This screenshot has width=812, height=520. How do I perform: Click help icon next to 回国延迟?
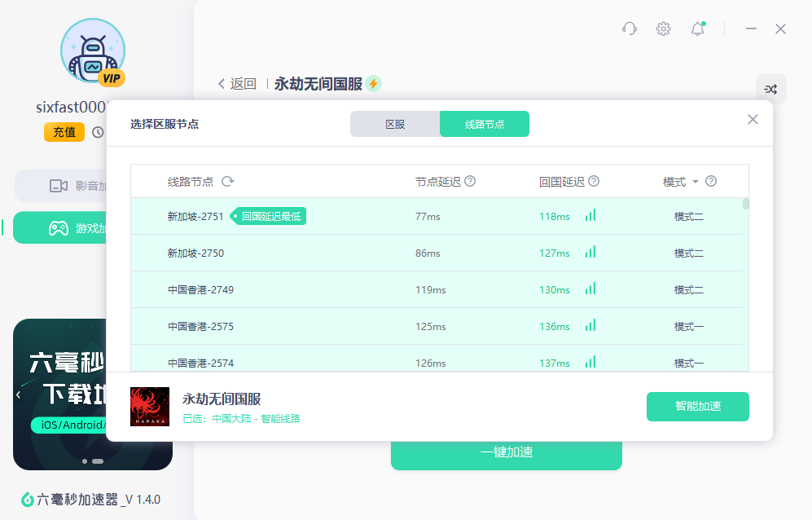(x=594, y=182)
